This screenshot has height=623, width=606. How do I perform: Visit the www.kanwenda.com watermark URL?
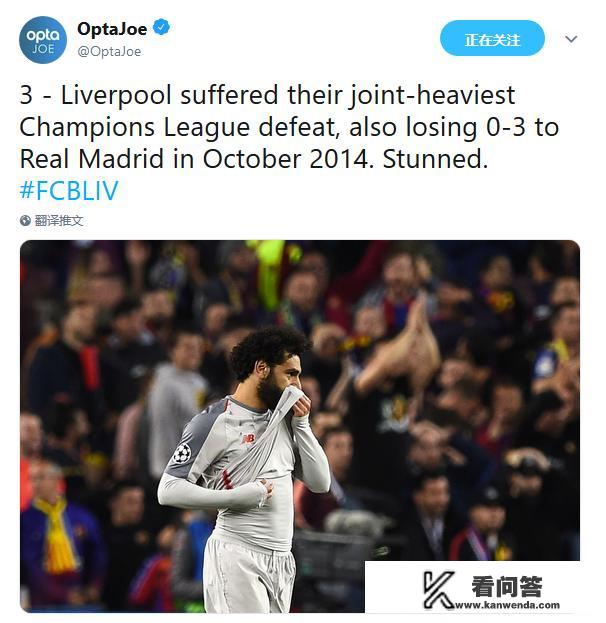pos(507,605)
